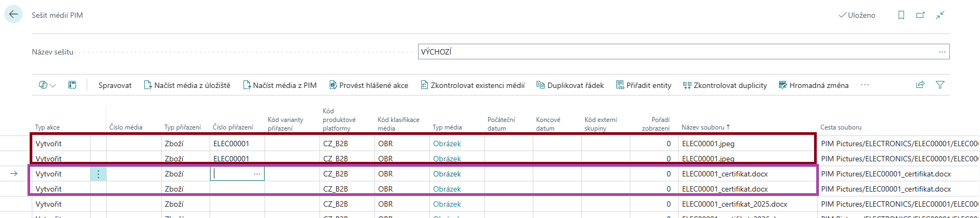The height and width of the screenshot is (218, 980).
Task: Click the collapse page arrows icon
Action: click(940, 15)
